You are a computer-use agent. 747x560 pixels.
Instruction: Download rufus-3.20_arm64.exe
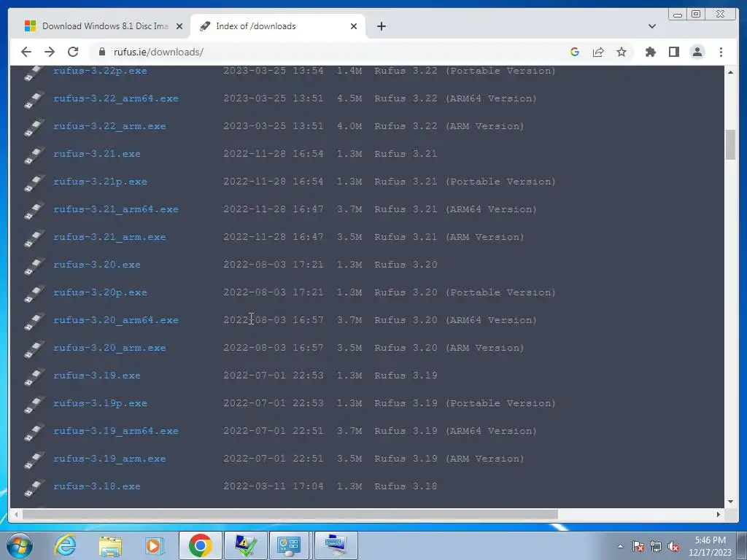point(116,320)
